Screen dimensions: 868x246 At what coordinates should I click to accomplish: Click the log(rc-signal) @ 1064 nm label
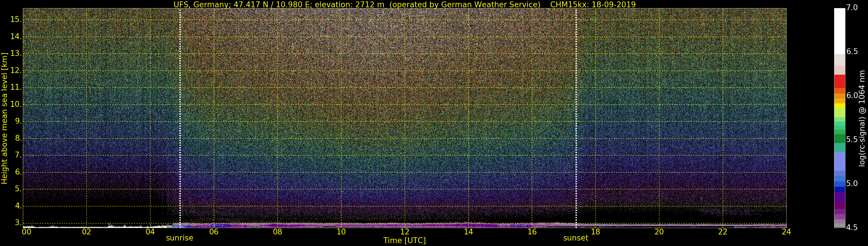[x=862, y=118]
